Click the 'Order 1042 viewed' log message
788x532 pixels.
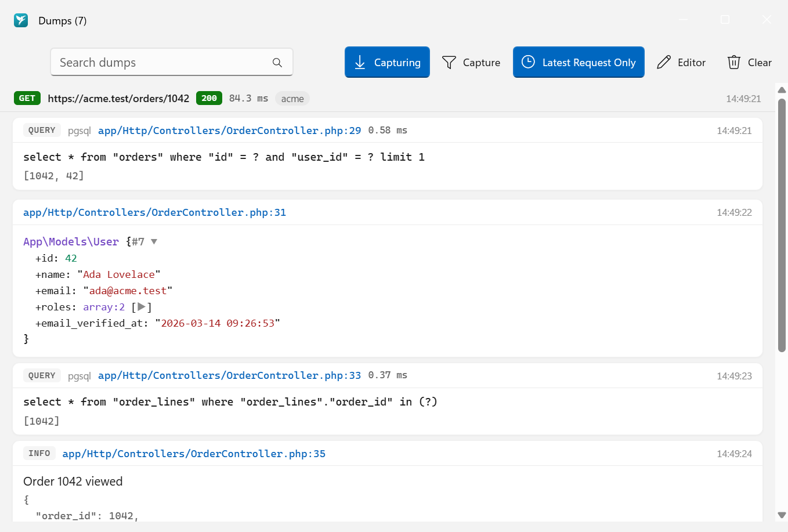pyautogui.click(x=73, y=482)
